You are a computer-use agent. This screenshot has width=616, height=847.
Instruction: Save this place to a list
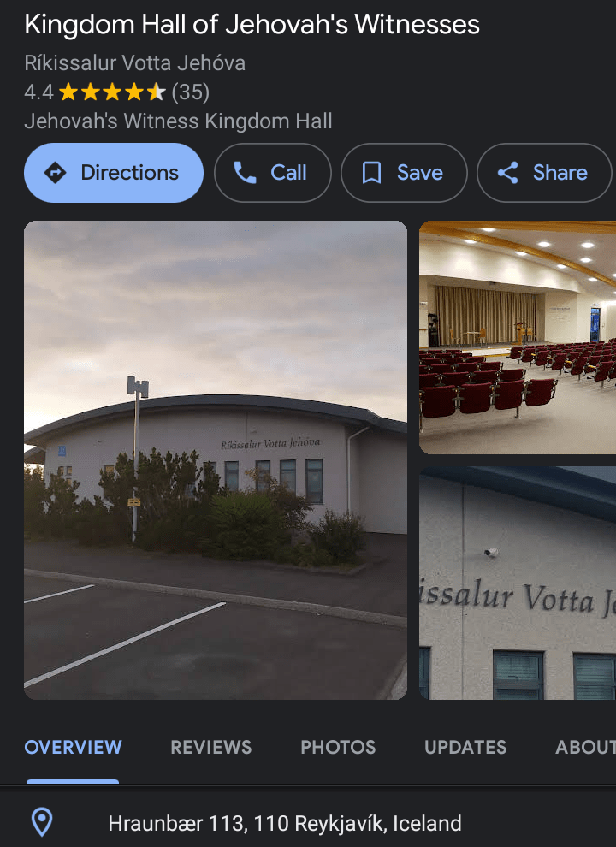click(404, 173)
